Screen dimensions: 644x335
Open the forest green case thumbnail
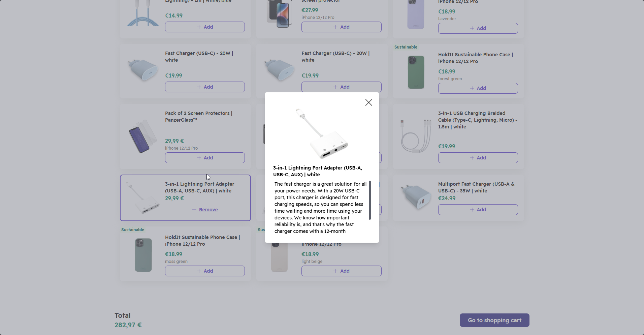[416, 72]
